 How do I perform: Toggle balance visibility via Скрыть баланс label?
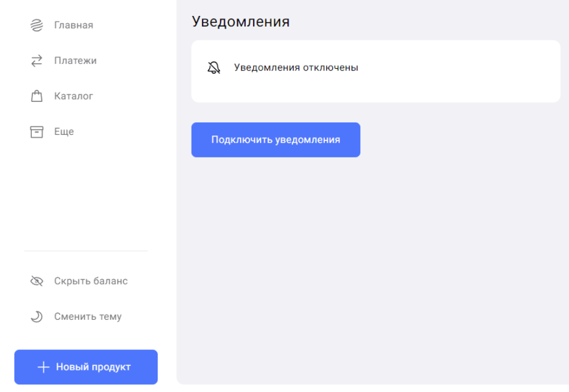click(91, 281)
